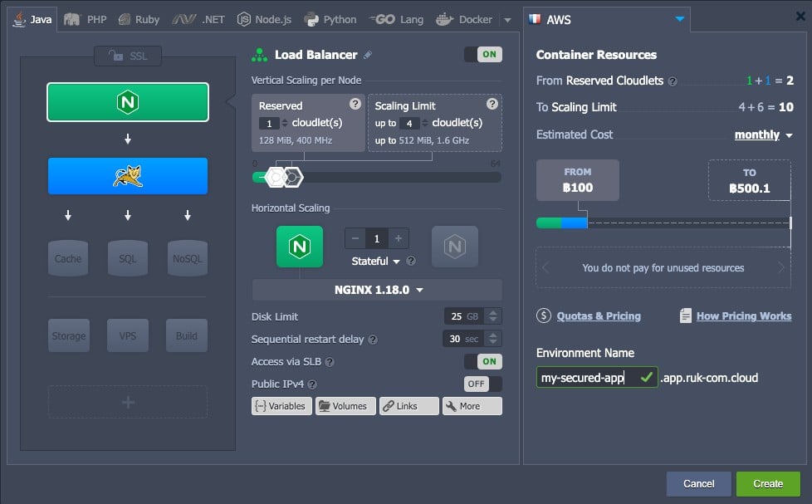Show help for Public IPv4

coord(312,384)
